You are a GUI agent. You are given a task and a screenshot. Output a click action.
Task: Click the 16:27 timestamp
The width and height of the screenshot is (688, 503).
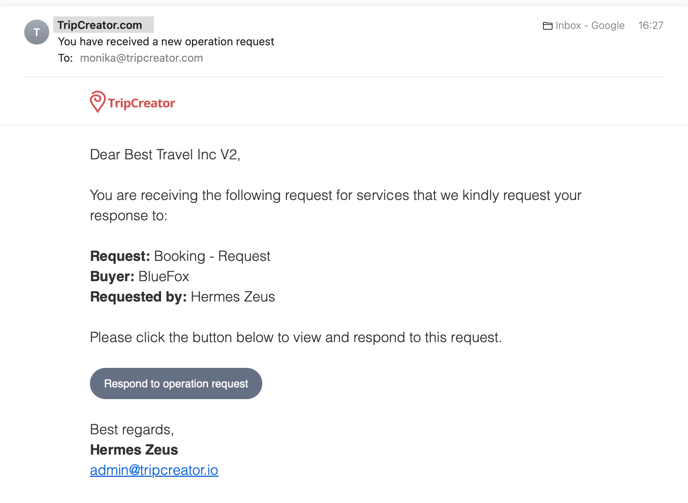(x=651, y=25)
